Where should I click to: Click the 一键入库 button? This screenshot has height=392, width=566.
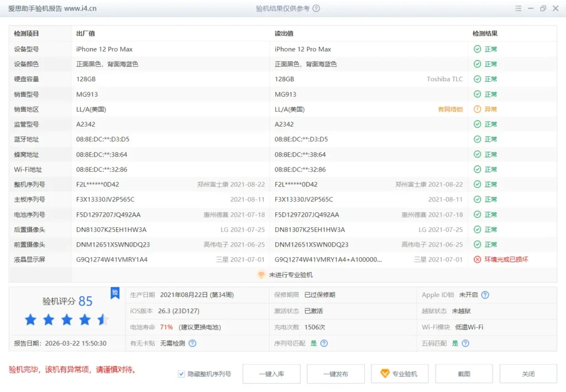tap(271, 374)
